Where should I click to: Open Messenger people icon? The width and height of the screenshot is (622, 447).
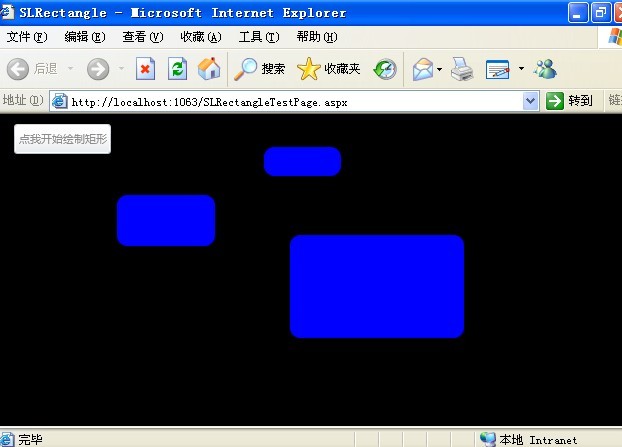tap(545, 69)
